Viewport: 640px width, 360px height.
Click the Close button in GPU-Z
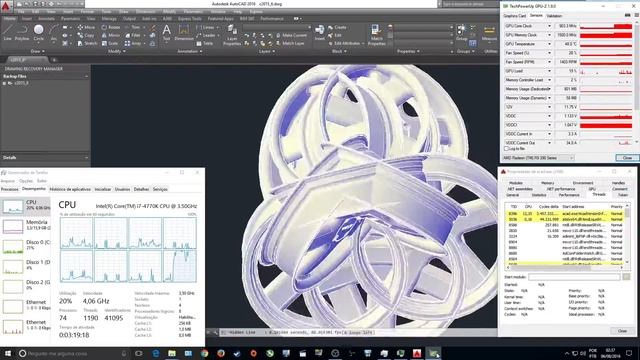pos(627,158)
